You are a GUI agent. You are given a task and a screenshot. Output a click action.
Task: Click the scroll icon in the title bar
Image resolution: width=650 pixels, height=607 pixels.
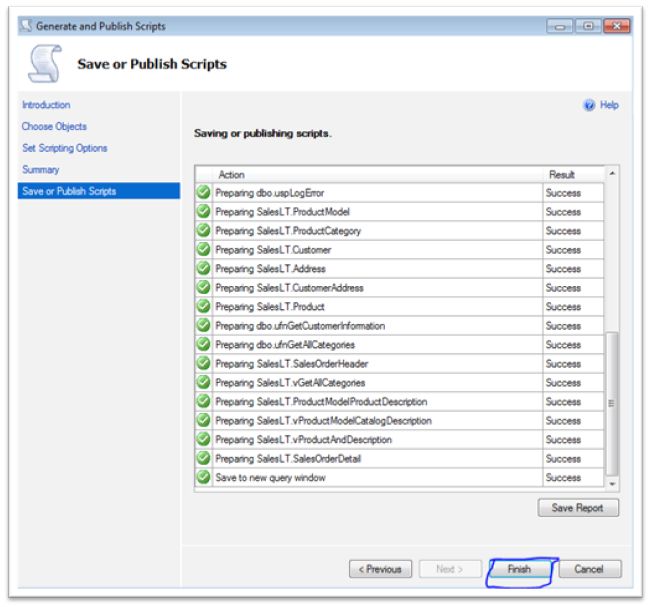coord(27,26)
